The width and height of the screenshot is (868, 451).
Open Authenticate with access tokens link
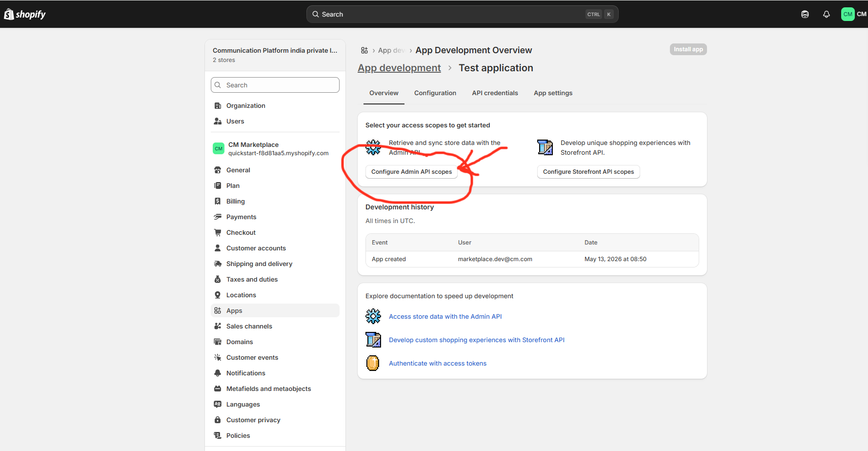click(438, 363)
